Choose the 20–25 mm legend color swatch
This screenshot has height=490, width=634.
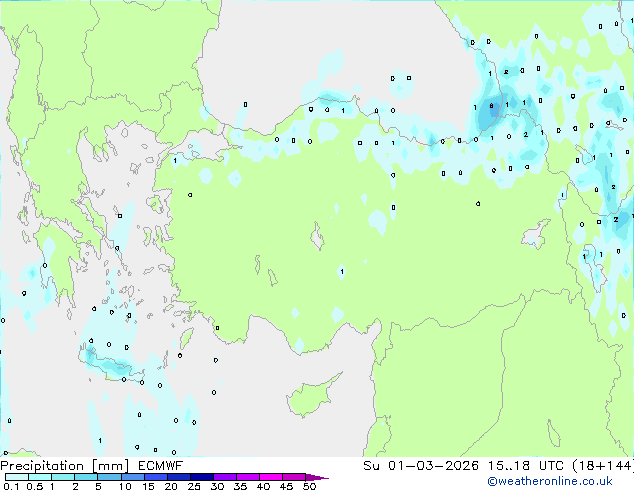click(x=178, y=477)
